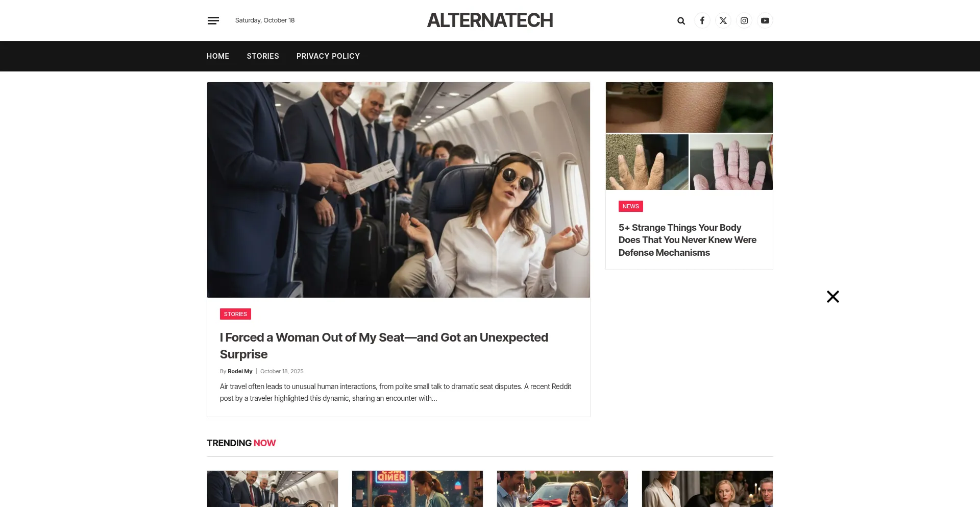Dismiss the black X close icon
Image resolution: width=980 pixels, height=507 pixels.
click(x=833, y=297)
